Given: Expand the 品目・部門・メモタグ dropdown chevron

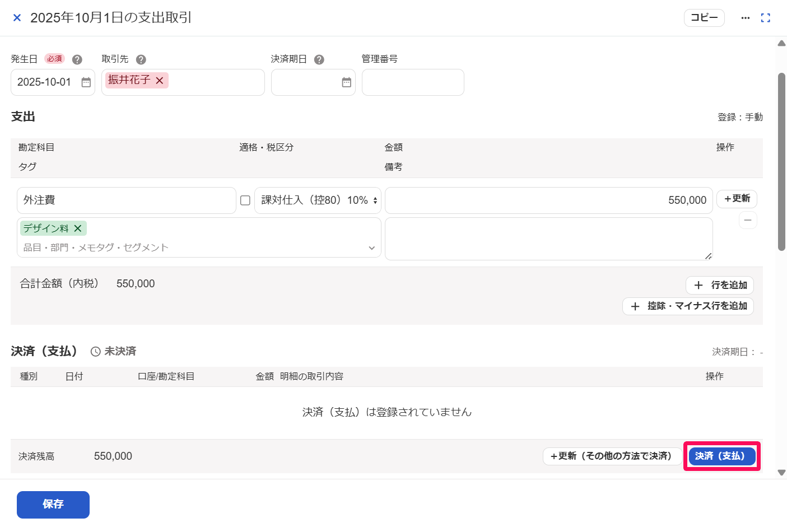Looking at the screenshot, I should pyautogui.click(x=371, y=248).
